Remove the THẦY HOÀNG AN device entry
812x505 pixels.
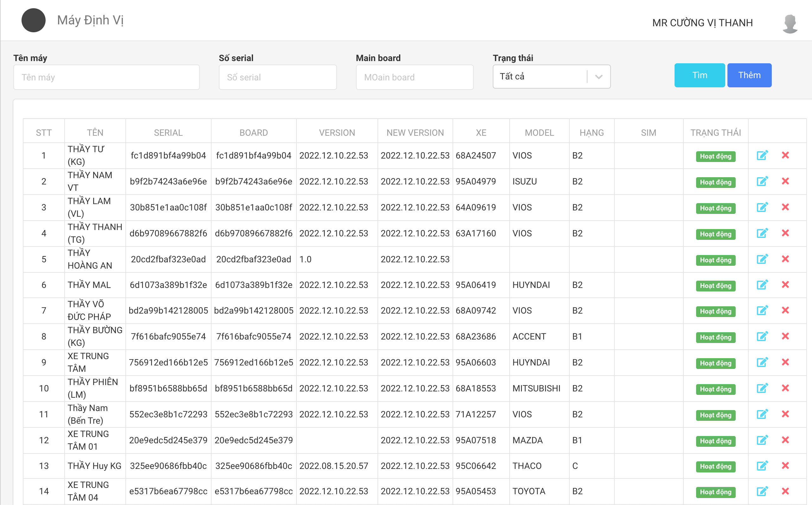[x=785, y=259]
